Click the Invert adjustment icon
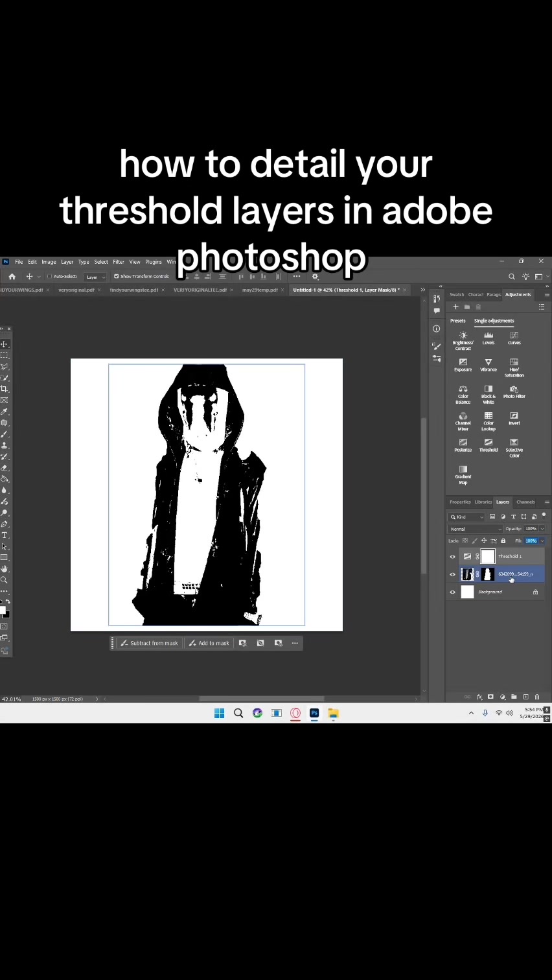Viewport: 552px width, 980px height. click(514, 419)
